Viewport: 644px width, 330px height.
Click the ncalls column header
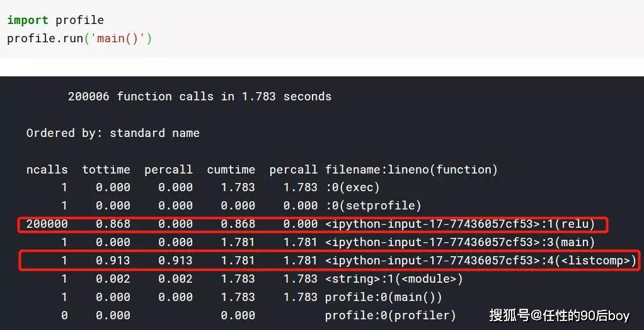pos(47,170)
